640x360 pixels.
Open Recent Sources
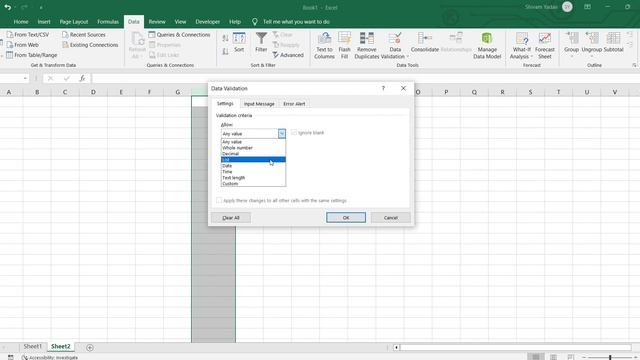tap(84, 35)
